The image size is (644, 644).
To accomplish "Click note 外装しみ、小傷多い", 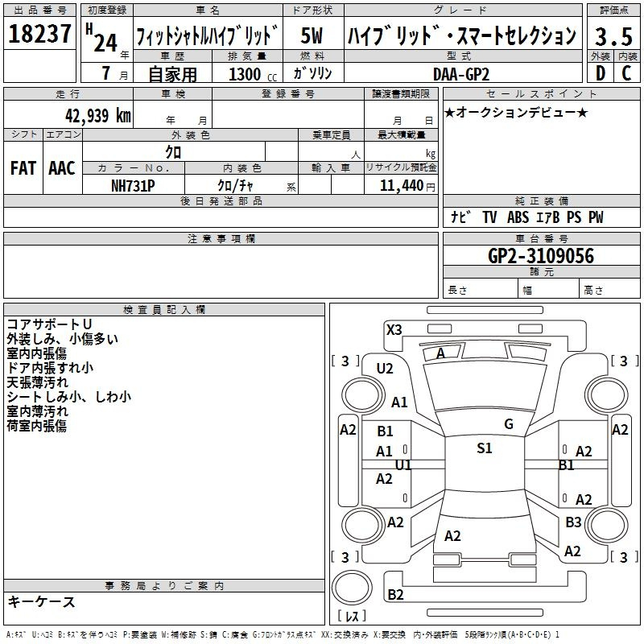I will (x=63, y=338).
